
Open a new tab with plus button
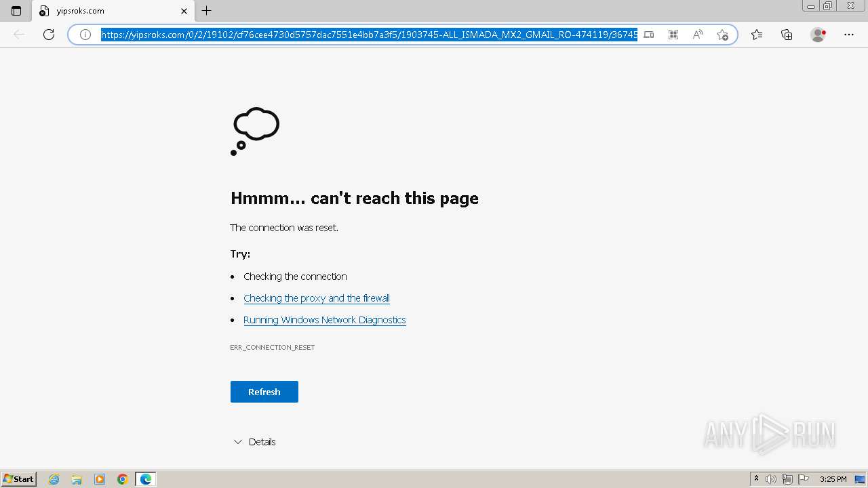coord(207,11)
